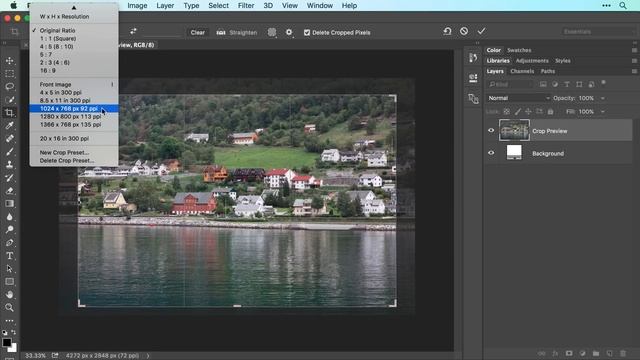The height and width of the screenshot is (360, 640).
Task: Open the Edit Toolbar three-dots menu
Action: (x=9, y=321)
